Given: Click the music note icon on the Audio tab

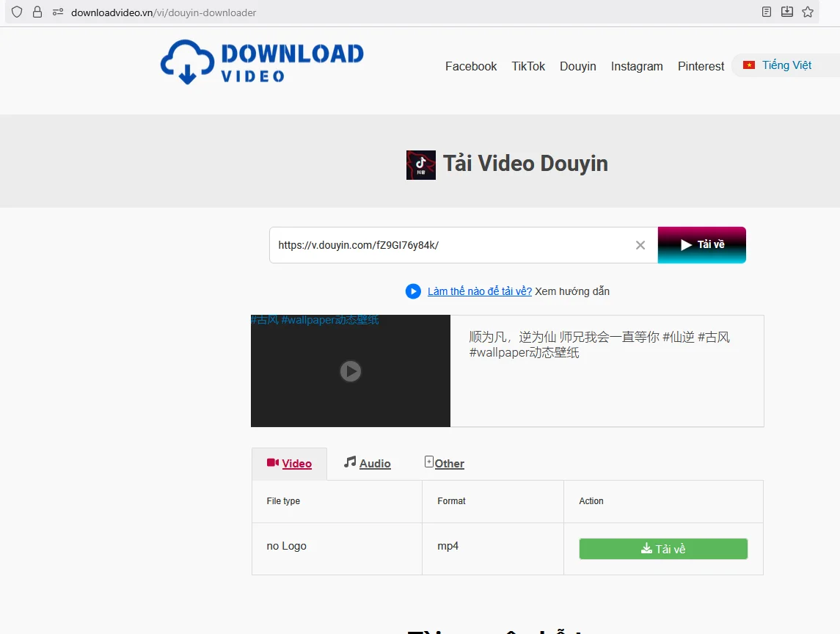Looking at the screenshot, I should [x=348, y=462].
